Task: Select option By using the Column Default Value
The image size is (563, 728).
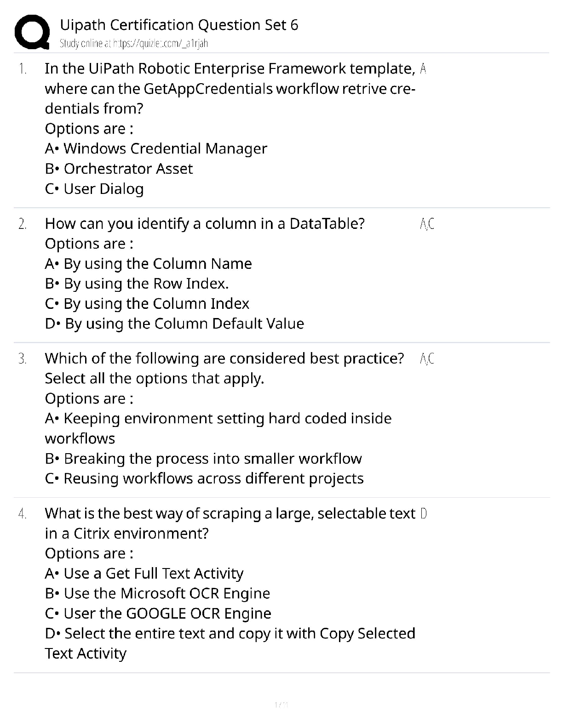Action: pos(174,324)
